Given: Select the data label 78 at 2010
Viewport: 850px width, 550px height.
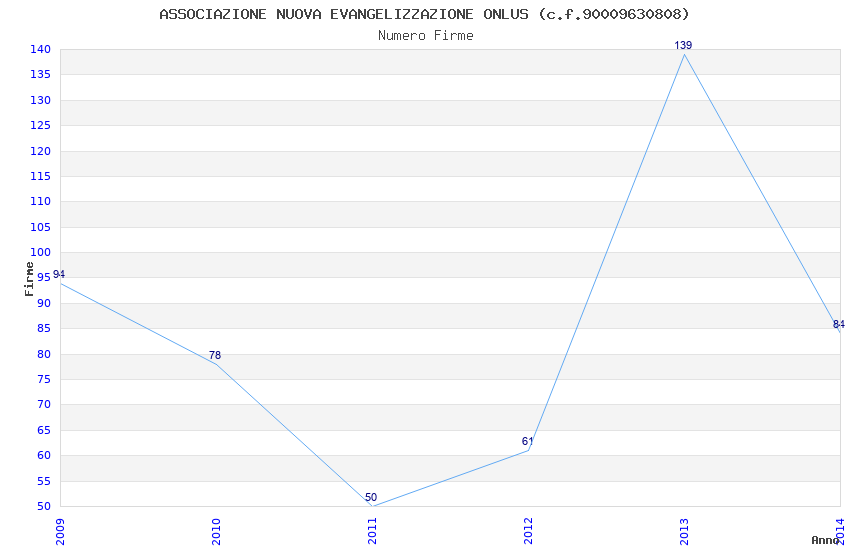Looking at the screenshot, I should tap(215, 355).
